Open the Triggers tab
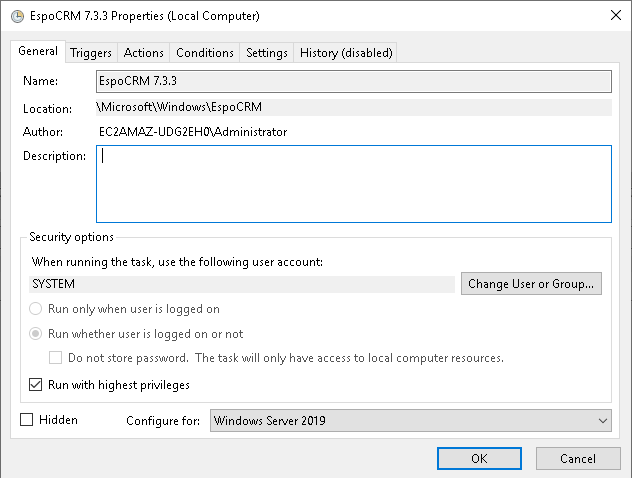This screenshot has height=478, width=632. pyautogui.click(x=91, y=53)
